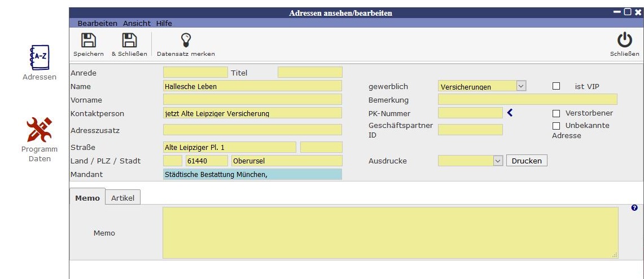
Task: Enable the ist VIP checkbox
Action: [556, 86]
